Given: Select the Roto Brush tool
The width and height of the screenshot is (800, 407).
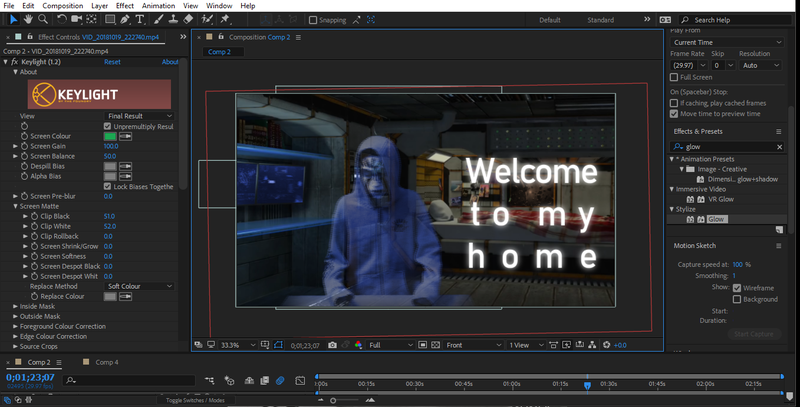Looking at the screenshot, I should pos(207,19).
